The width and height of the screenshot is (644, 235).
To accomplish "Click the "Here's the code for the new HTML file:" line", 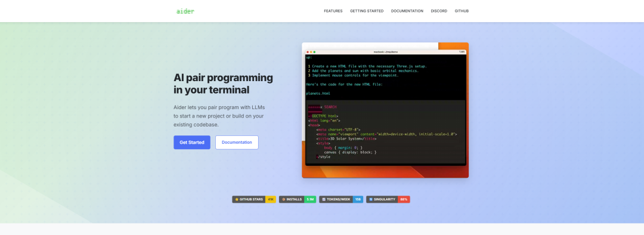I will [x=344, y=84].
